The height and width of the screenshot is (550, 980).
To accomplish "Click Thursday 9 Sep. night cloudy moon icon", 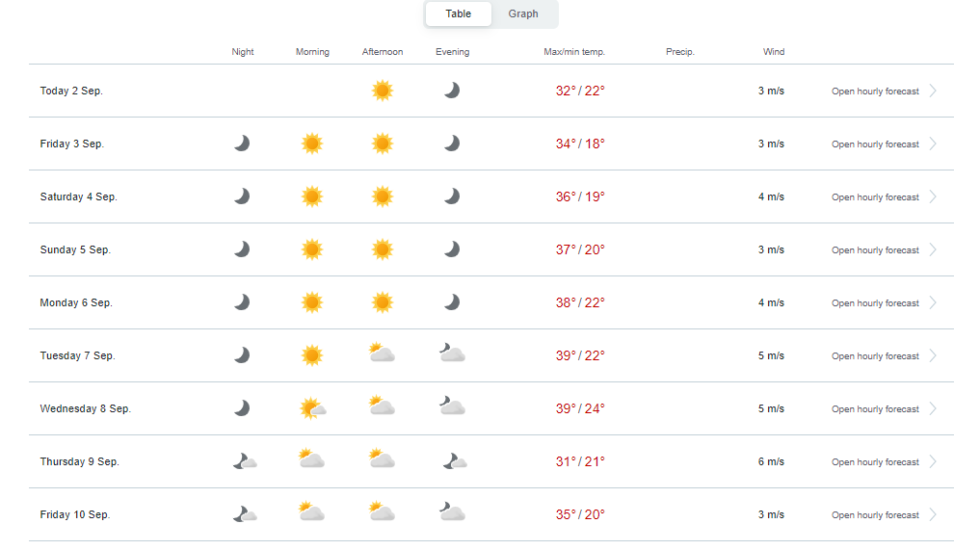I will pyautogui.click(x=245, y=461).
